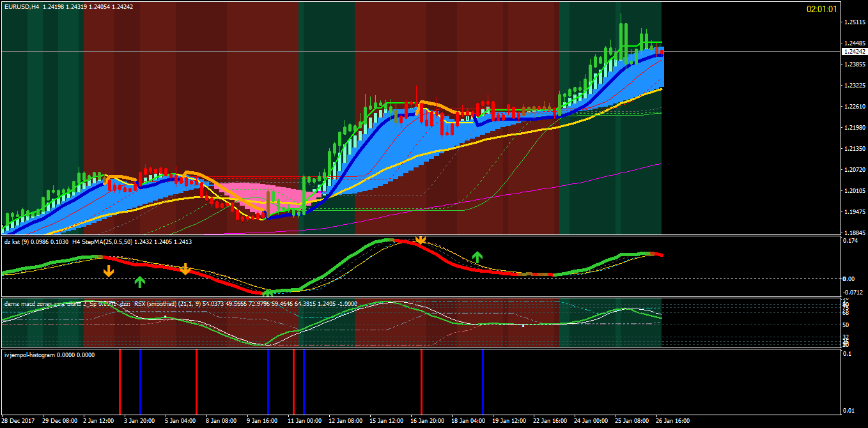This screenshot has height=428, width=868.
Task: Click the 28 Dec 2017 date label
Action: pyautogui.click(x=19, y=421)
